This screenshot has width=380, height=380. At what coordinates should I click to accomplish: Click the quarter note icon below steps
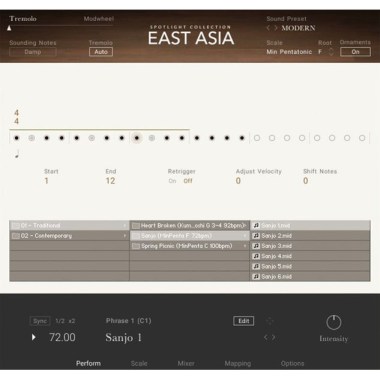(x=17, y=154)
